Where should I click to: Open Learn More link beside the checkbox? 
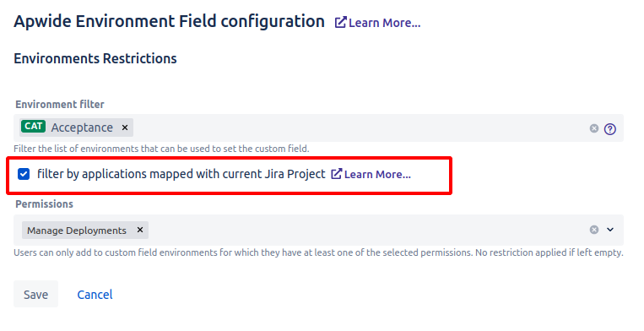(377, 175)
